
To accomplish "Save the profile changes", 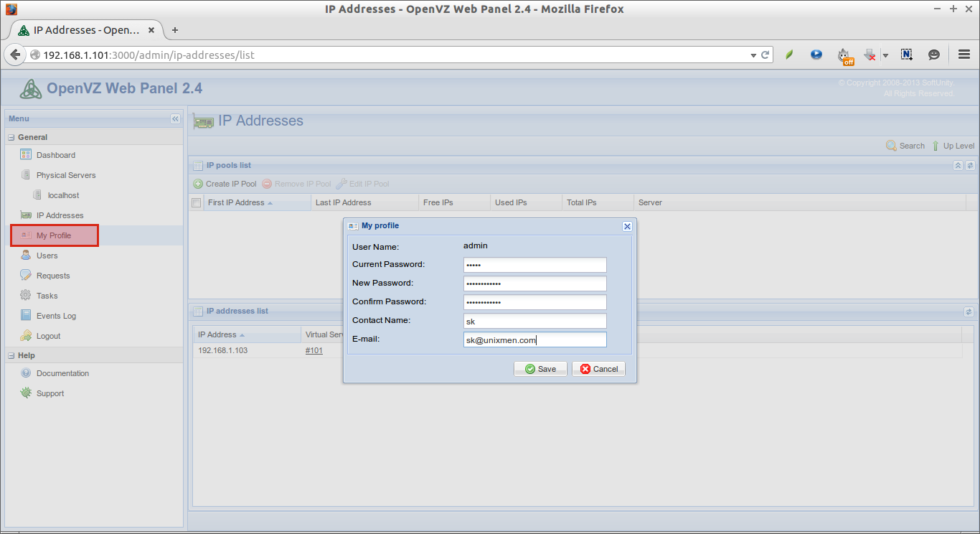I will pyautogui.click(x=540, y=369).
